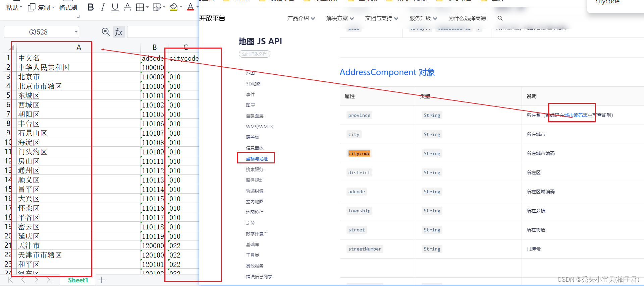
Task: Click the search magnifier in site header
Action: point(500,18)
